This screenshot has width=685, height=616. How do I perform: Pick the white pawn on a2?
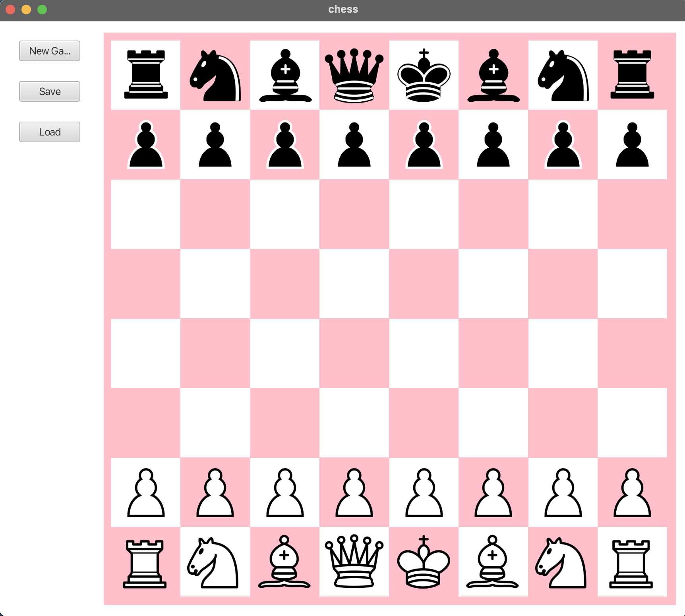click(146, 492)
